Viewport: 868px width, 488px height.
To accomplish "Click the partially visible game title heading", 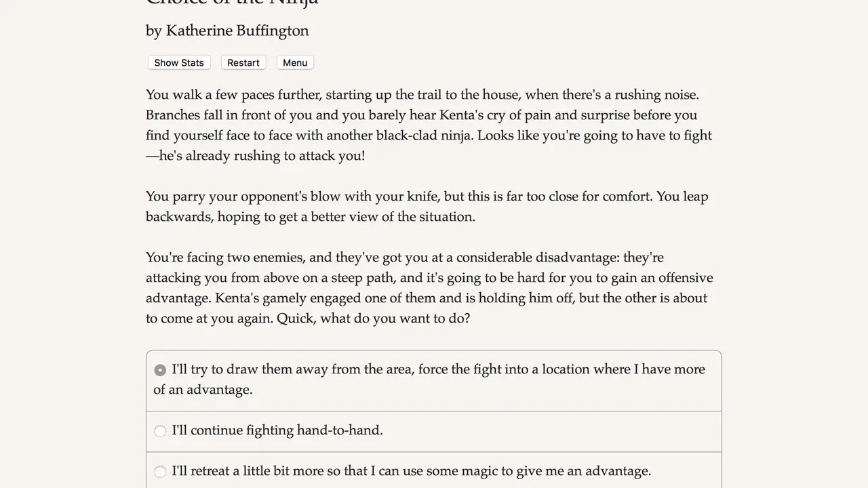I will click(232, 3).
